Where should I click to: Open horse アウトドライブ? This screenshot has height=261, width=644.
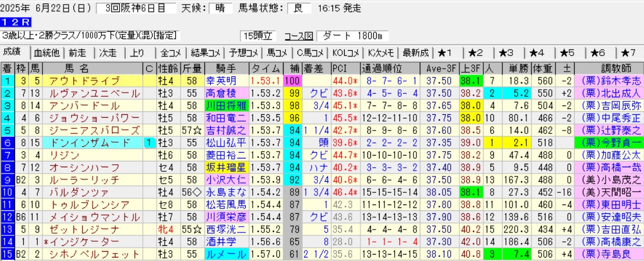pos(77,81)
